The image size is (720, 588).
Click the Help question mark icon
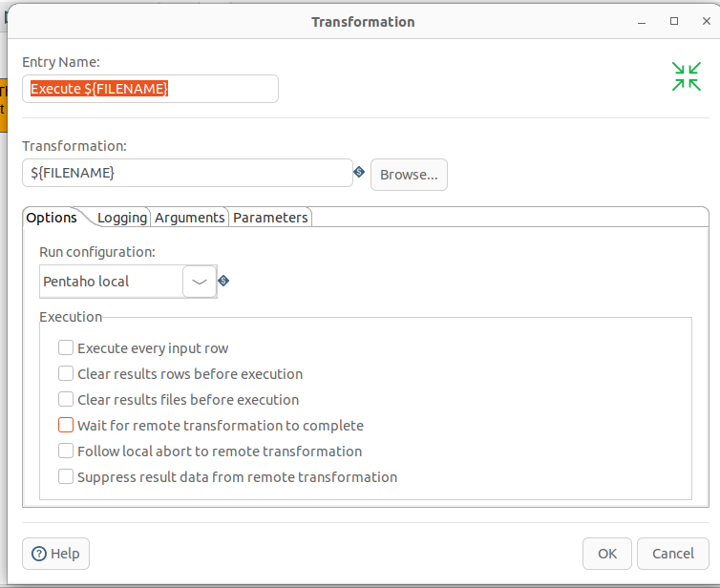[40, 554]
